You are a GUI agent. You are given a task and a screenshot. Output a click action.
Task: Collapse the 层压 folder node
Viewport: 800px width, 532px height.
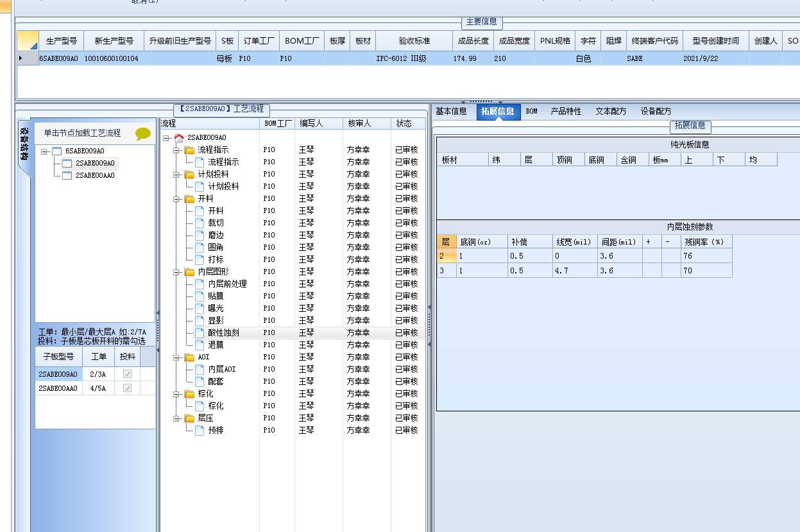pyautogui.click(x=176, y=418)
